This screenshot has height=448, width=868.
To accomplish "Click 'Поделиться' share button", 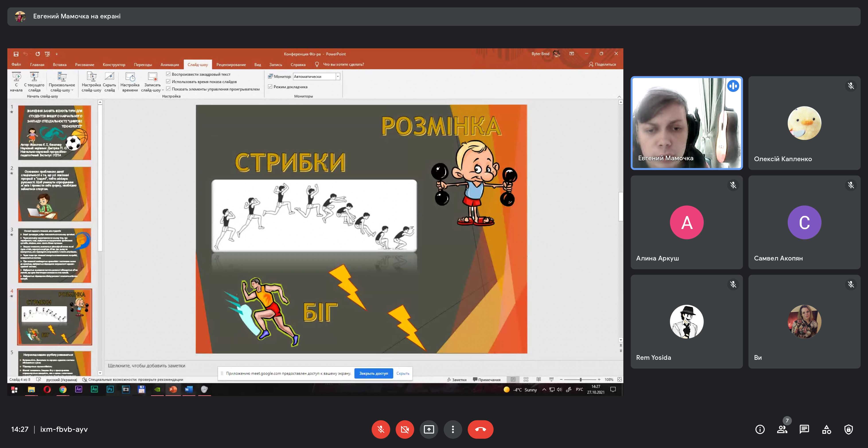I will 602,64.
